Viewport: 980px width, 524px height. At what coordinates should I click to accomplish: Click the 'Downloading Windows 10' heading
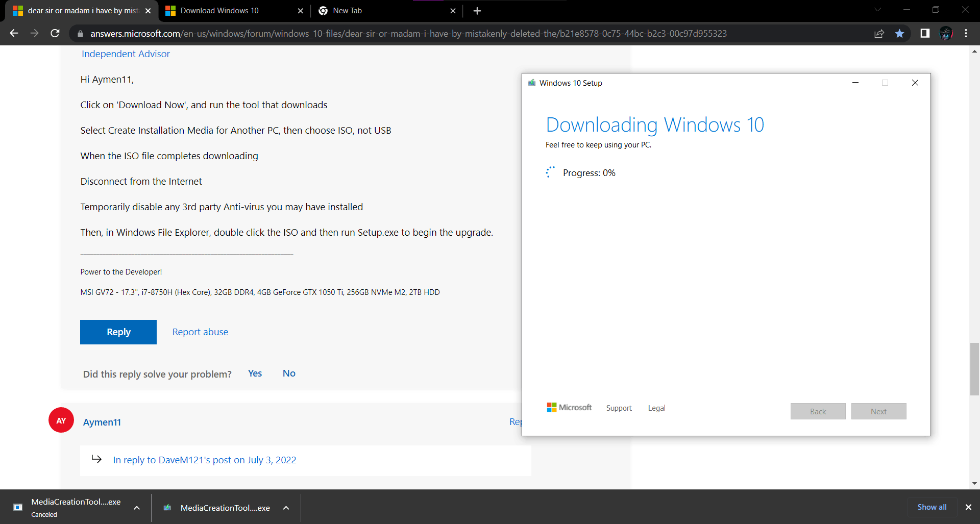click(x=655, y=125)
